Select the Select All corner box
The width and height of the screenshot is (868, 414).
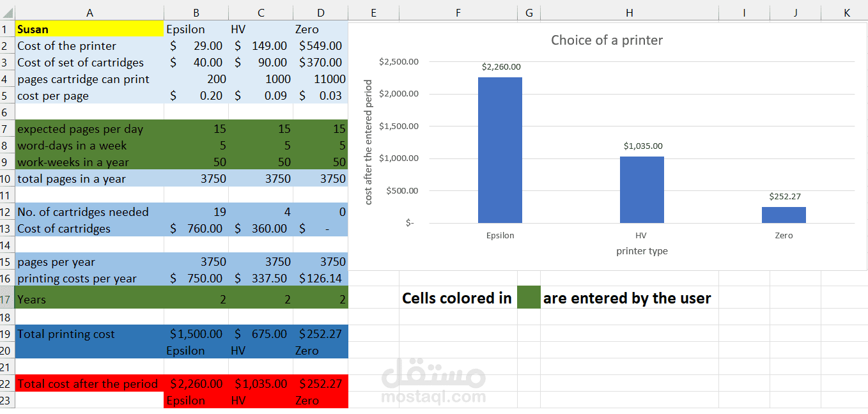(7, 13)
